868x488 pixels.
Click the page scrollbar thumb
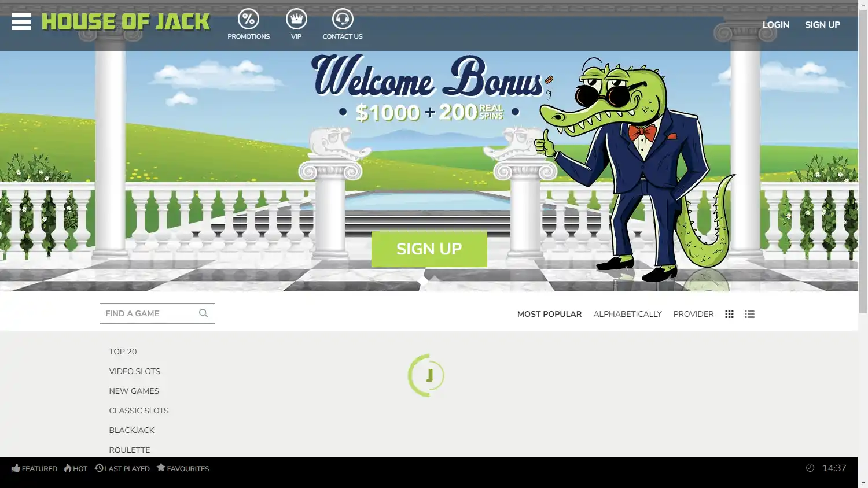863,161
